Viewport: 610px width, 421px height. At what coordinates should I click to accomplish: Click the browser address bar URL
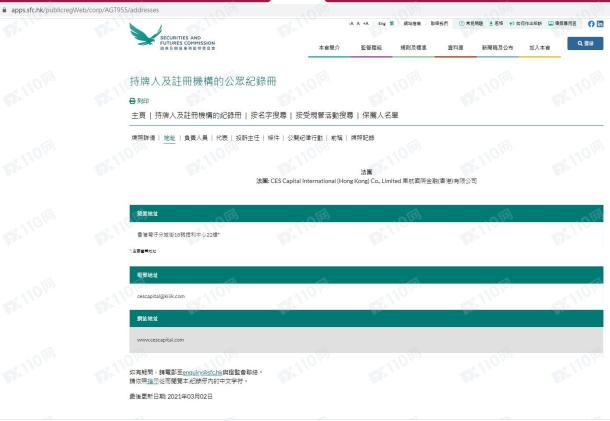[85, 10]
